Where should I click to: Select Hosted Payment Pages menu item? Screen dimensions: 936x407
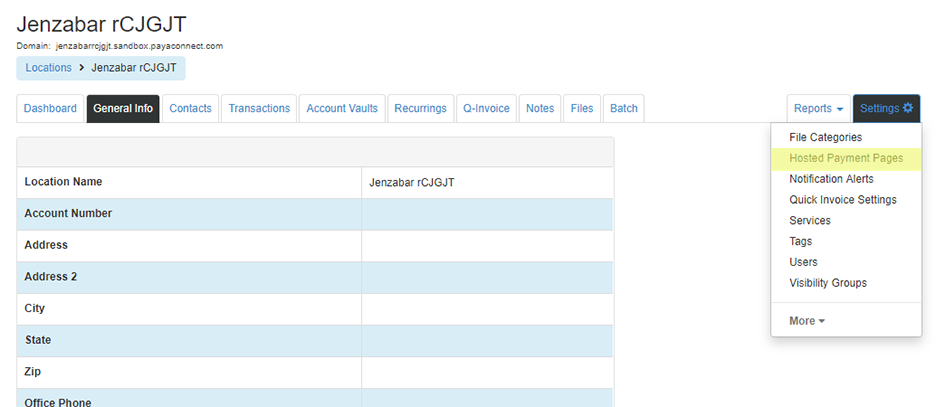coord(846,158)
